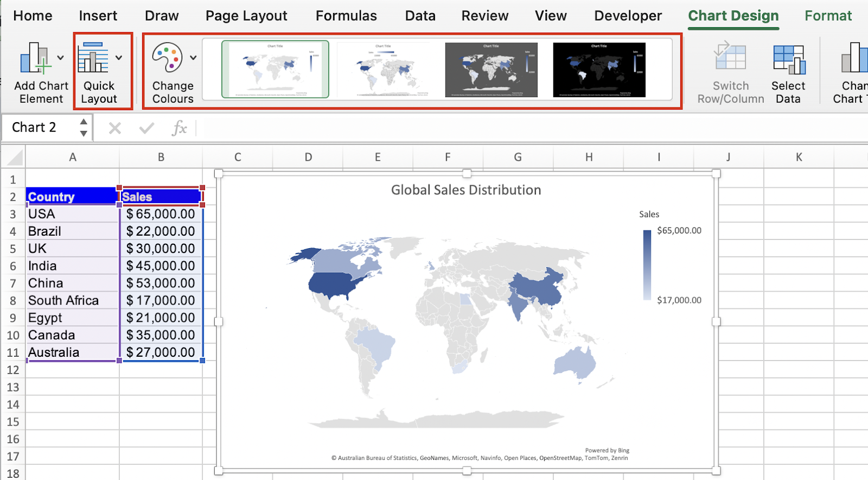Select the South Africa cell

click(73, 300)
